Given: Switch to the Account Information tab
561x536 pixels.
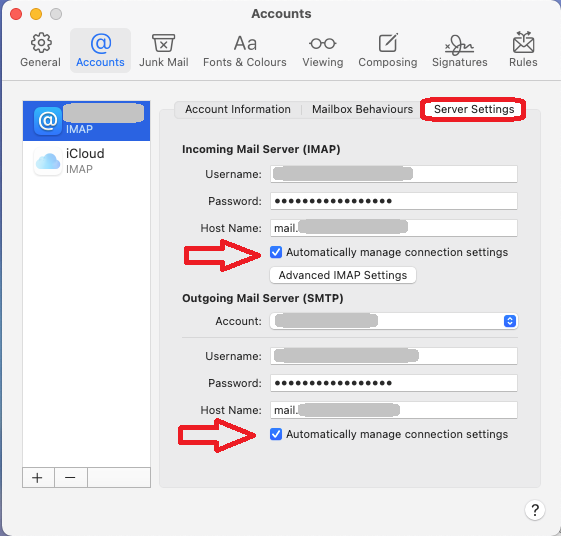Looking at the screenshot, I should (238, 109).
